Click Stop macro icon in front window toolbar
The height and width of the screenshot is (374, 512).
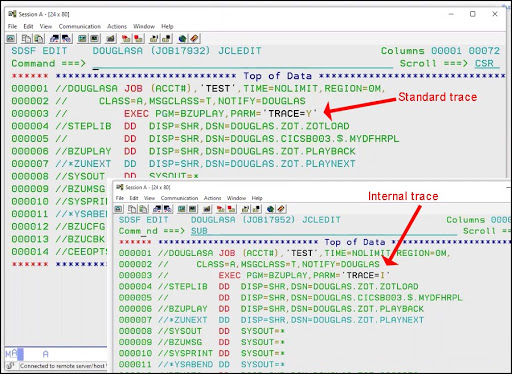pyautogui.click(x=231, y=209)
